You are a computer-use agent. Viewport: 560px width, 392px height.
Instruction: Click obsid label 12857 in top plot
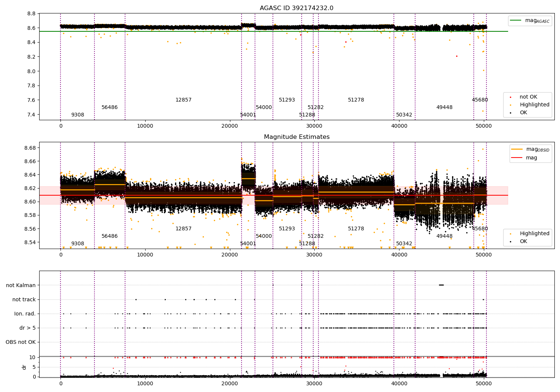(x=183, y=100)
